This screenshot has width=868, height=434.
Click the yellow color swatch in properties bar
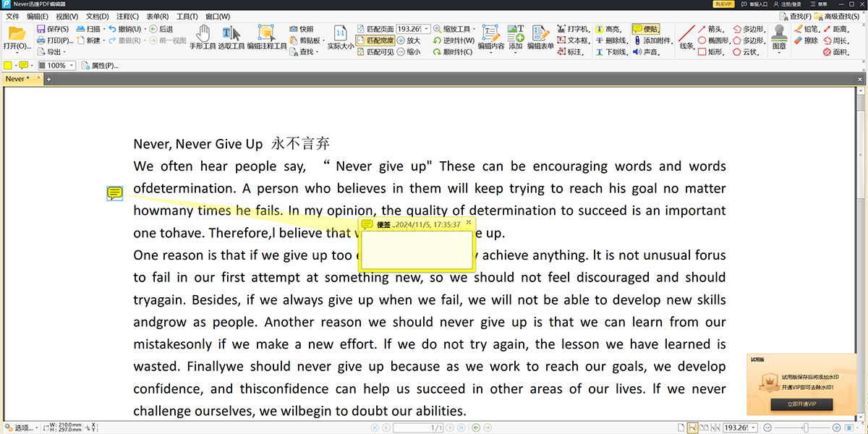(x=8, y=66)
